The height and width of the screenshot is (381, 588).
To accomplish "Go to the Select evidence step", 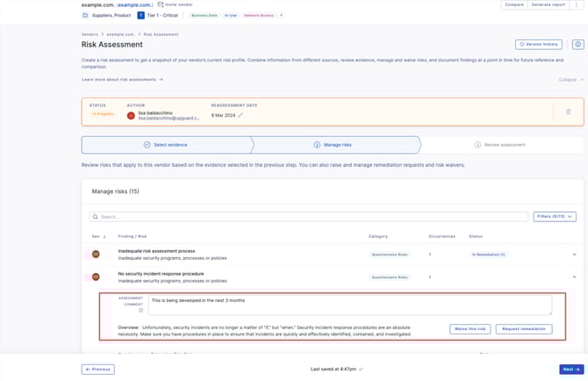I will click(165, 144).
